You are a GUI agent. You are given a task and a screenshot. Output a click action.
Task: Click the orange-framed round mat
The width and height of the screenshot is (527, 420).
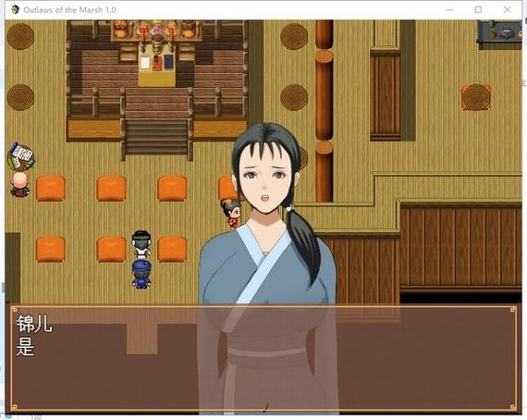tap(476, 97)
